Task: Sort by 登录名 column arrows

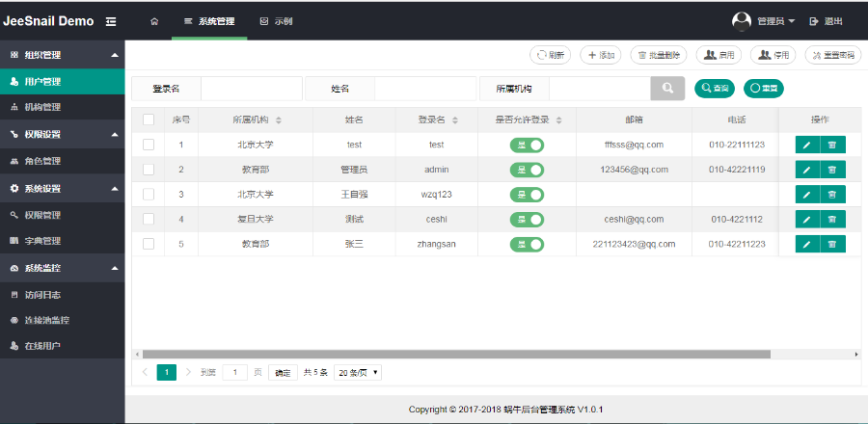Action: tap(455, 119)
